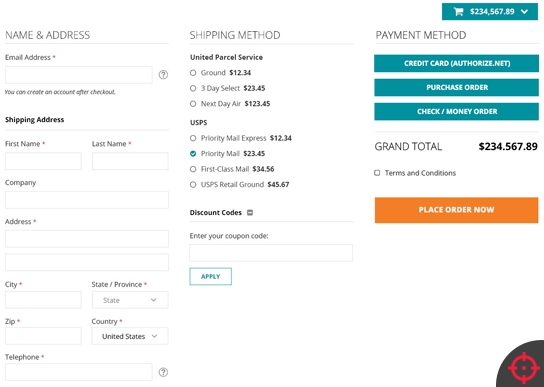544x387 pixels.
Task: Apply the coupon code
Action: [211, 276]
